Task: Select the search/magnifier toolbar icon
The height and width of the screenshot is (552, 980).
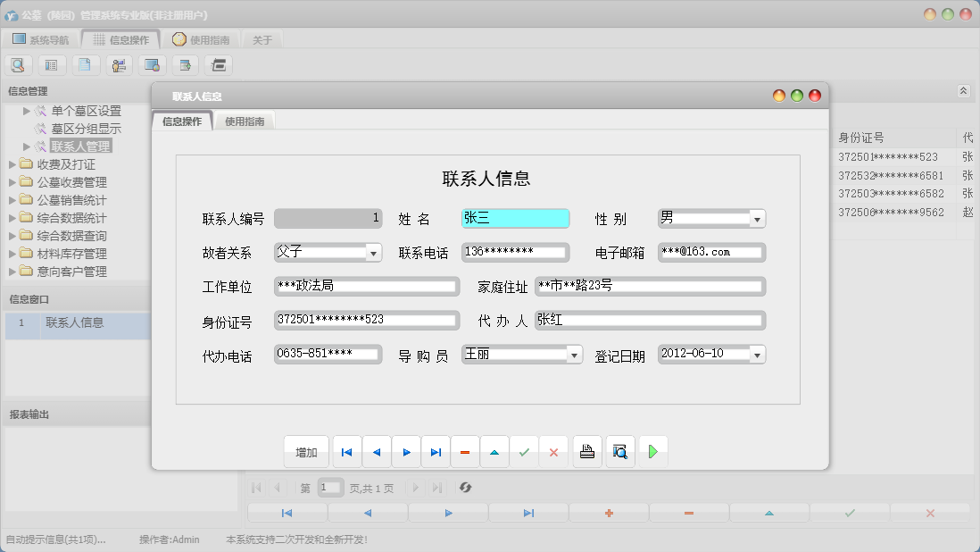Action: (18, 64)
